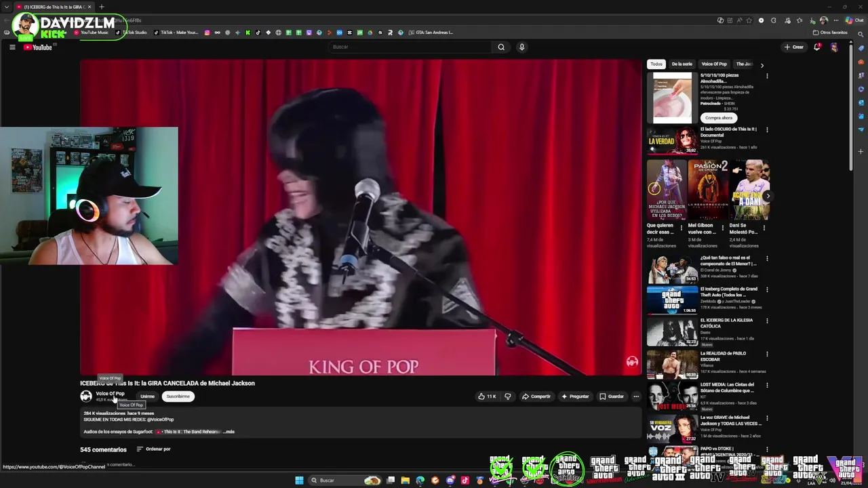
Task: Select the De la serie chip
Action: coord(682,64)
